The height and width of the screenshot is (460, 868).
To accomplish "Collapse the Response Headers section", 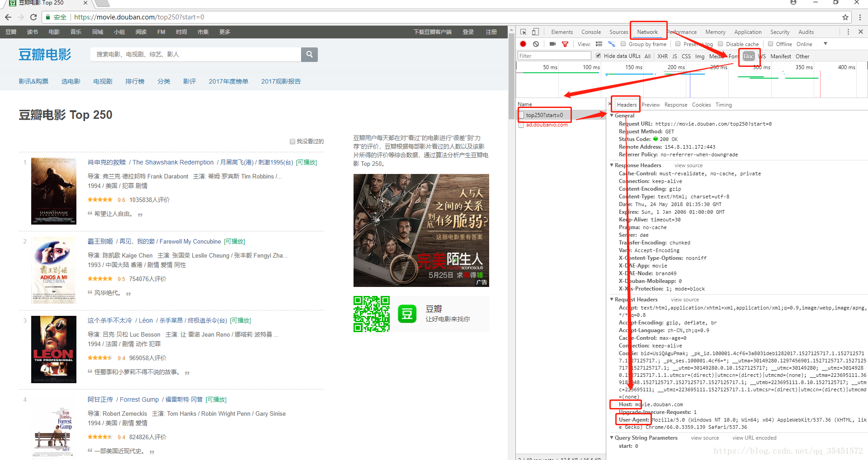I will tap(612, 165).
